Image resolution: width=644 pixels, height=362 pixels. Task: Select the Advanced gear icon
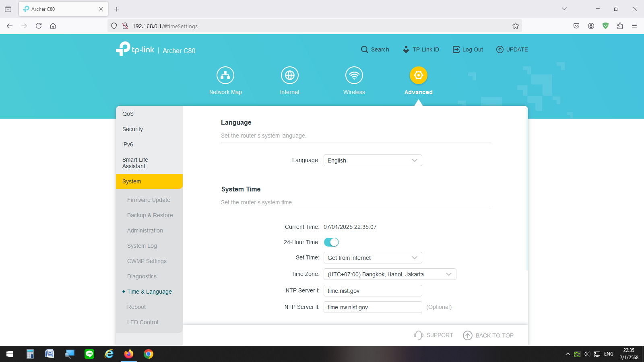pos(419,75)
